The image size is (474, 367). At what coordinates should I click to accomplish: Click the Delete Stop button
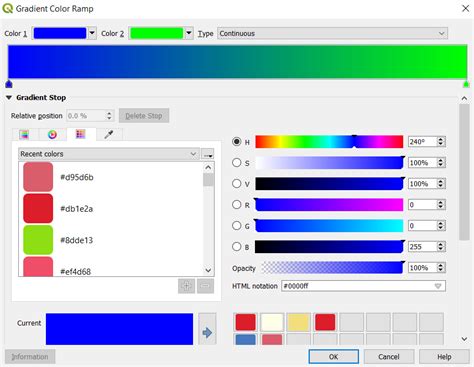144,116
